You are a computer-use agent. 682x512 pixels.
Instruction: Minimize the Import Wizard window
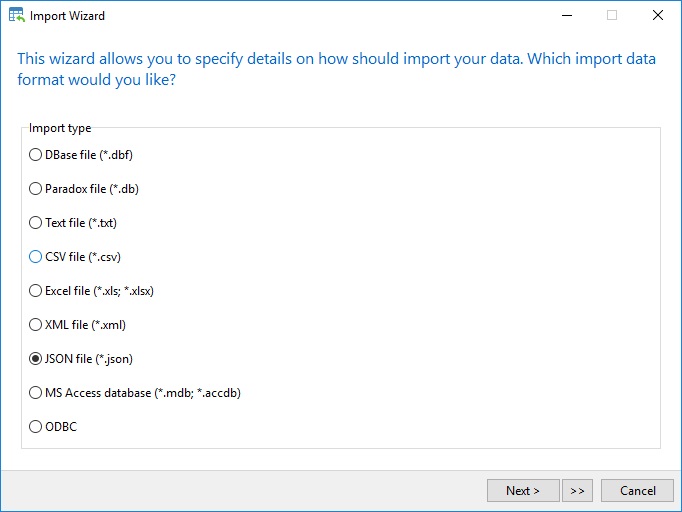[567, 15]
